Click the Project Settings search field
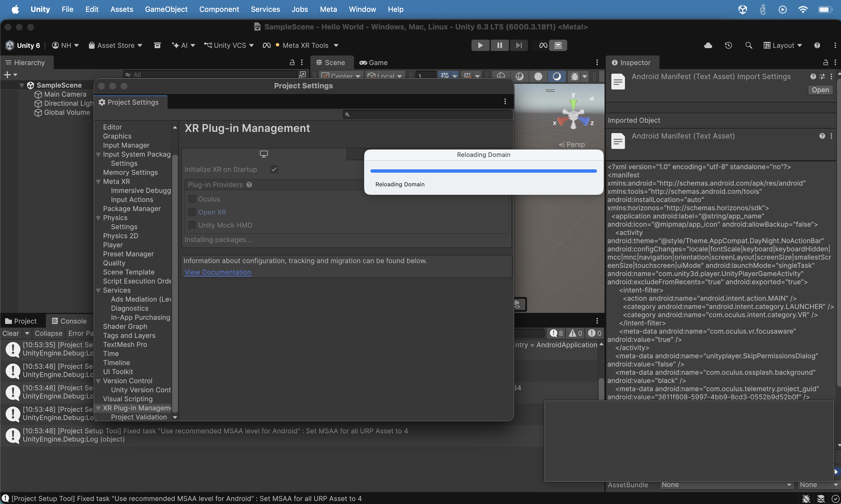The height and width of the screenshot is (504, 841). 428,114
